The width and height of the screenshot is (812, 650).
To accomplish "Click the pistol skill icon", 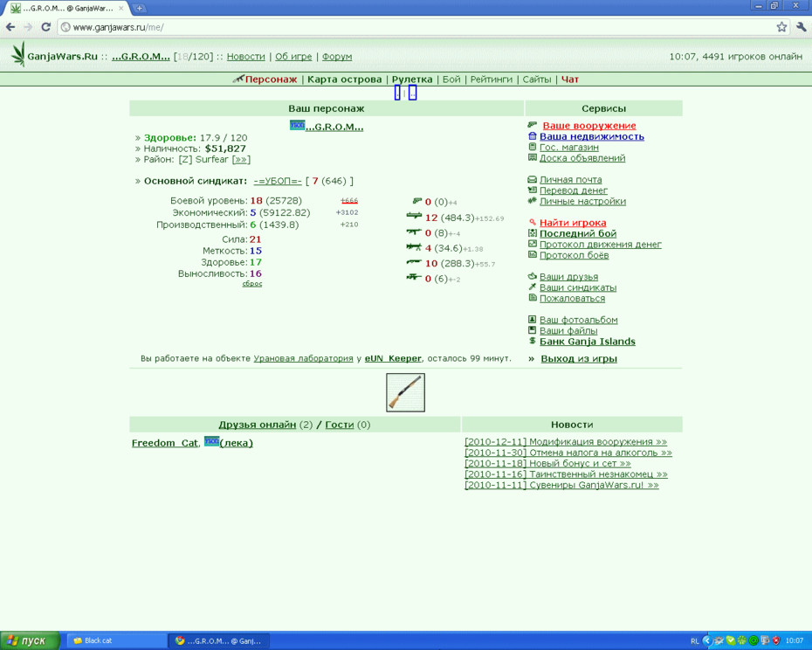I will click(x=416, y=201).
